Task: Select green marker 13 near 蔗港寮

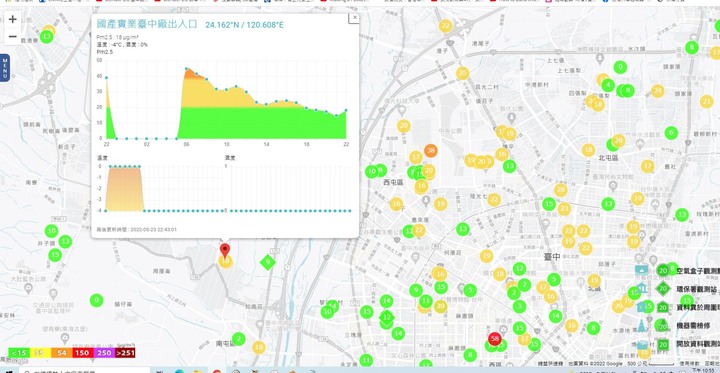Action: tap(46, 36)
